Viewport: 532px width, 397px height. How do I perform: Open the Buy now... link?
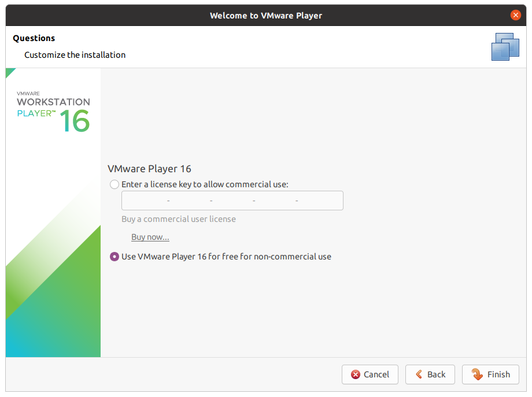(150, 237)
